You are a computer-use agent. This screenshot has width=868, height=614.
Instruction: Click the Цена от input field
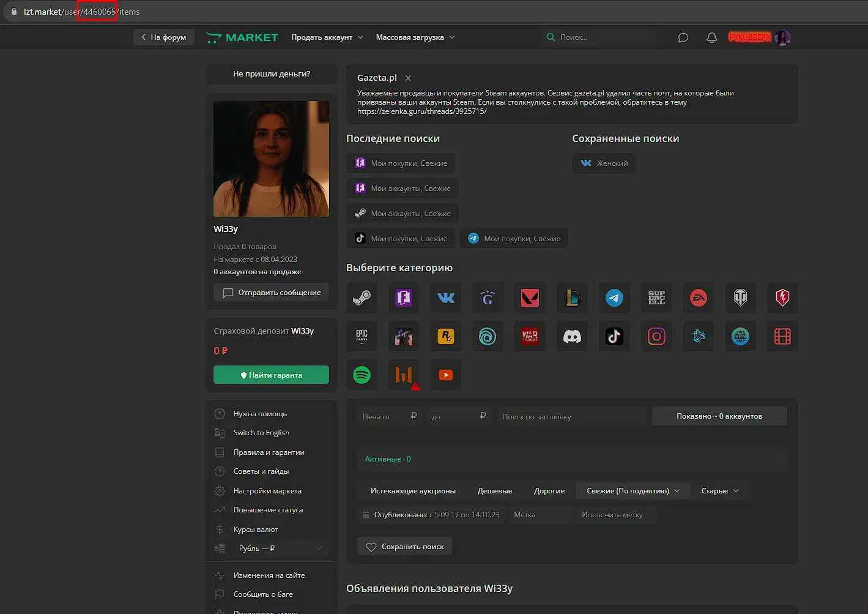[x=390, y=416]
